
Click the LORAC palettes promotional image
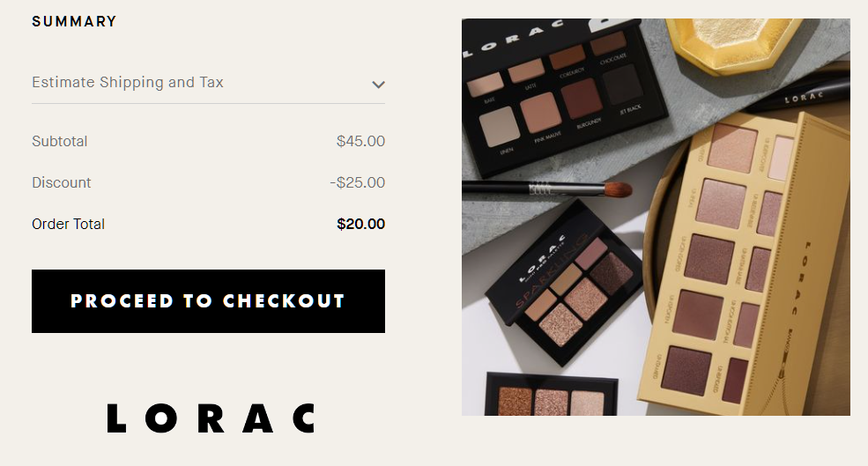coord(656,217)
